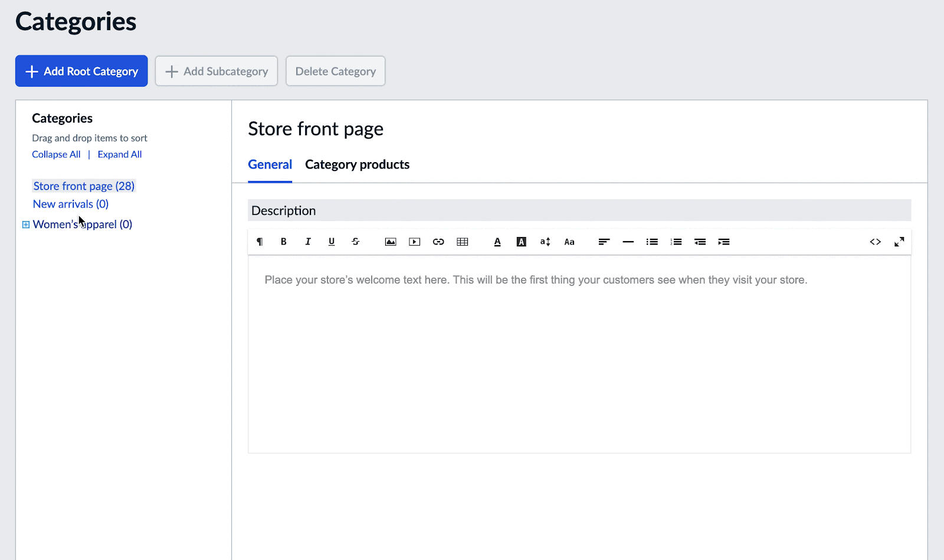Insert a video into description

coord(415,242)
